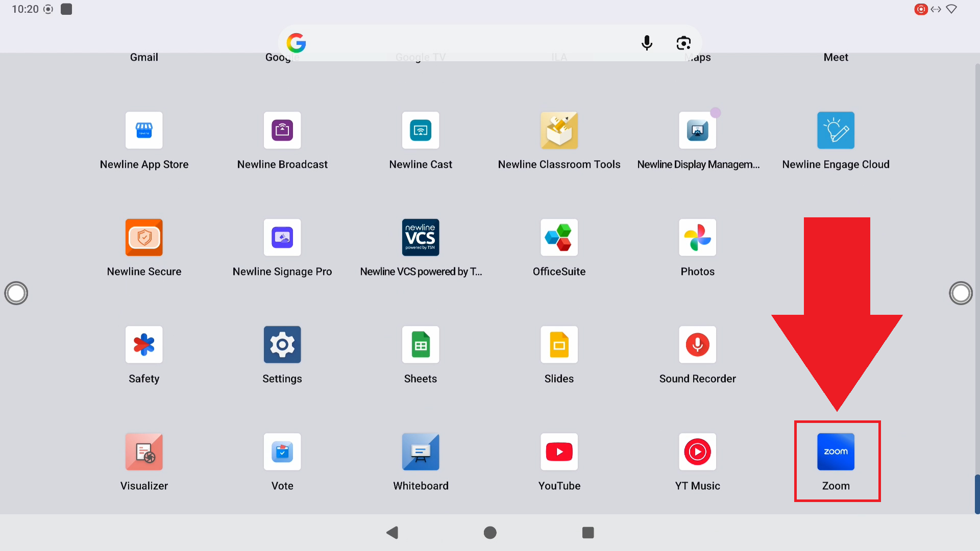Click the app drawer scrollbar handle

pyautogui.click(x=977, y=494)
